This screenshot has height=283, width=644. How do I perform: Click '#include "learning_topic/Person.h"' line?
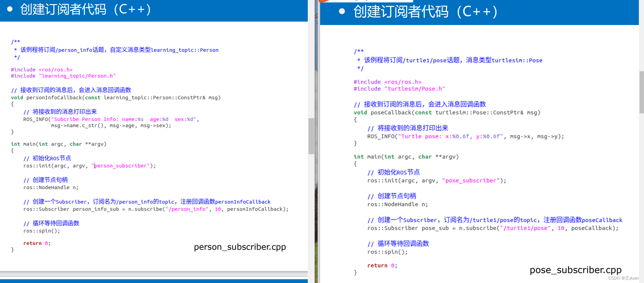point(63,76)
